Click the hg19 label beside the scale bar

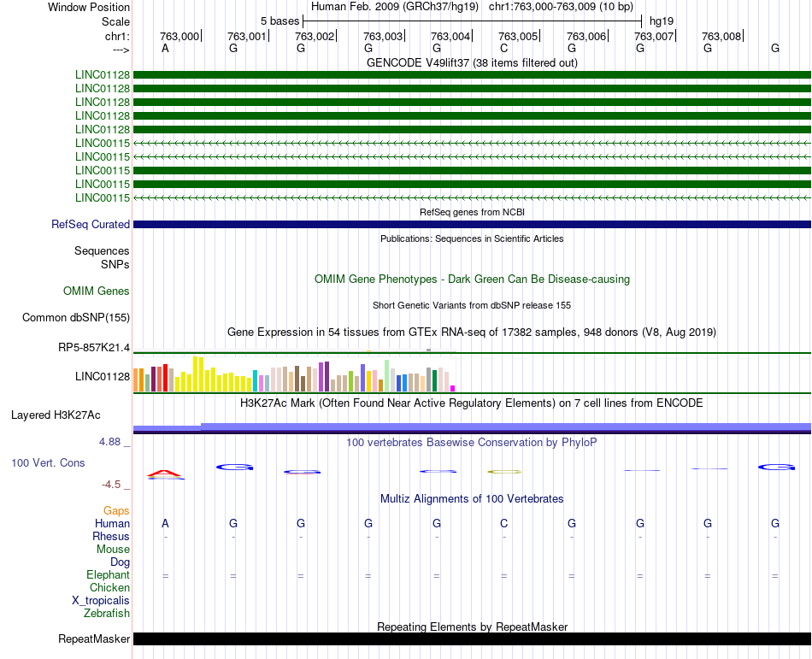pos(662,21)
